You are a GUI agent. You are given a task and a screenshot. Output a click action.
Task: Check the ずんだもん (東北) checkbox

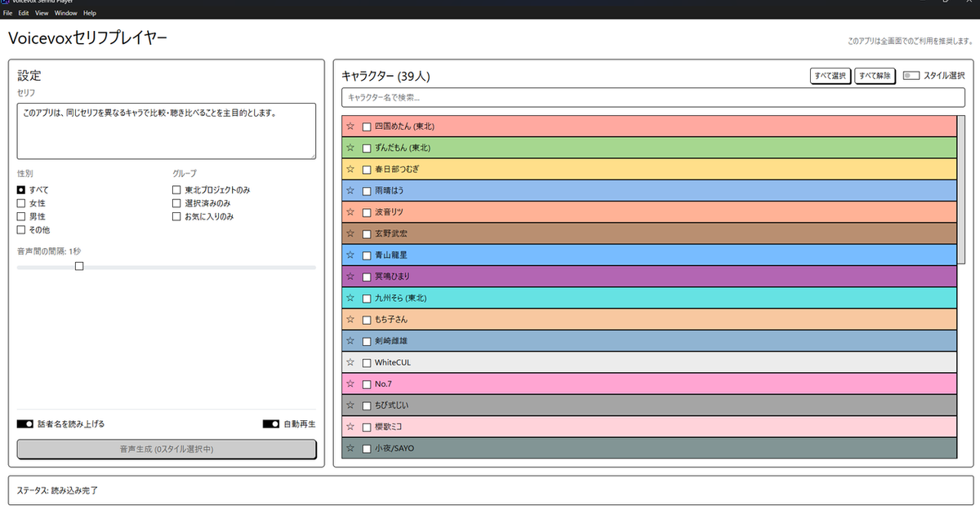367,148
